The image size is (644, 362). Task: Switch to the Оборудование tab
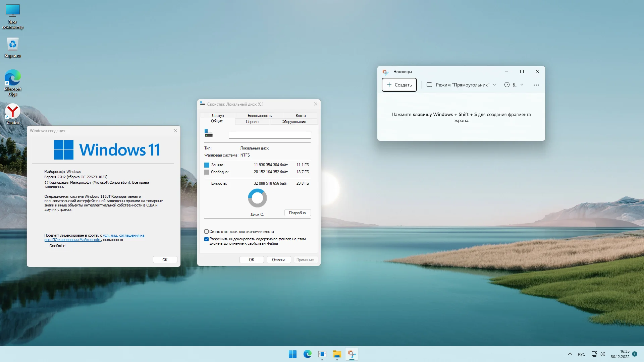(x=293, y=122)
